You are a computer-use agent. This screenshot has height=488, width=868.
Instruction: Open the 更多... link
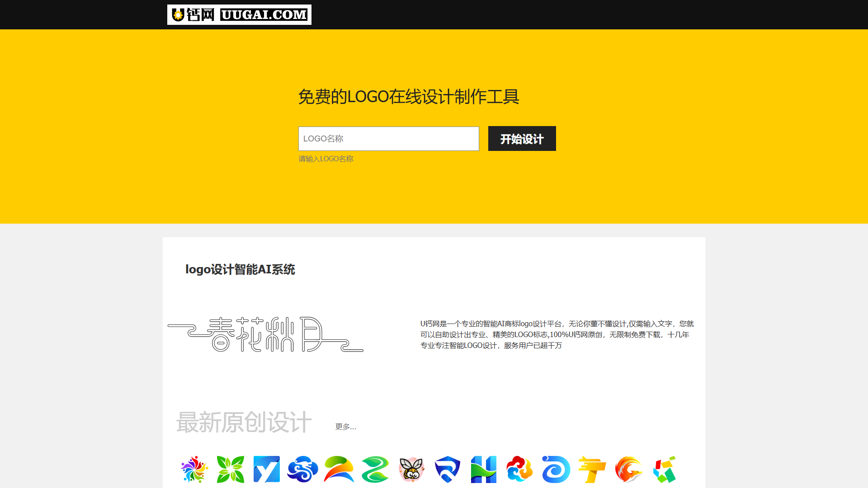pos(346,427)
